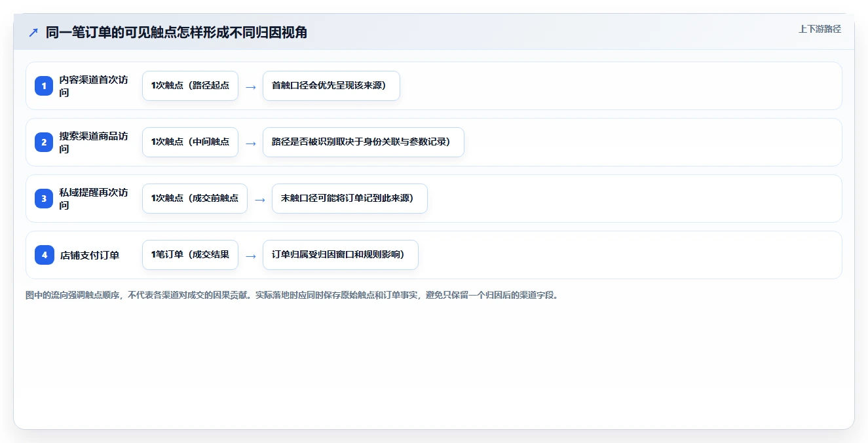Select the 内容渠道首次访问 step label

point(94,86)
